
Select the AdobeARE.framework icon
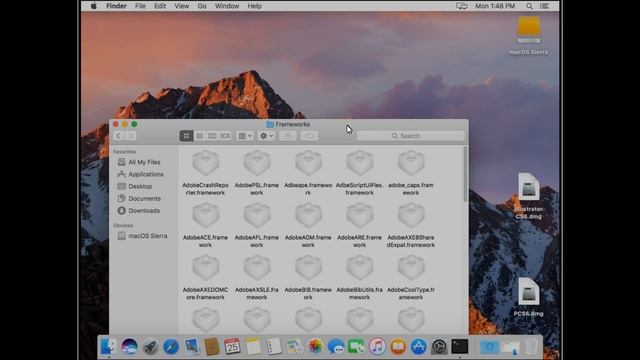pyautogui.click(x=360, y=215)
